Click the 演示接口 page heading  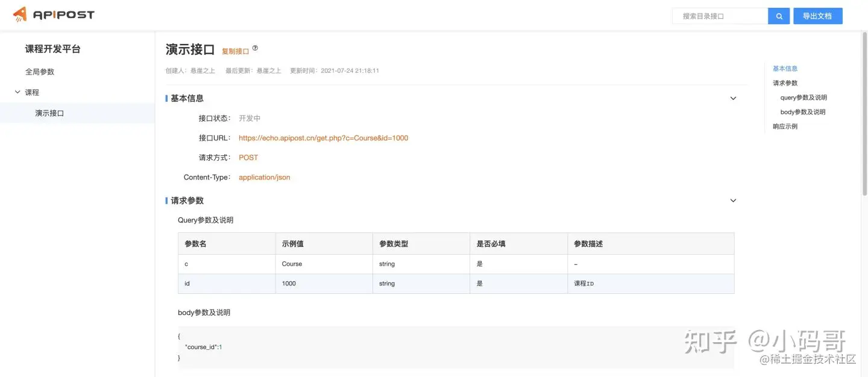(x=190, y=50)
